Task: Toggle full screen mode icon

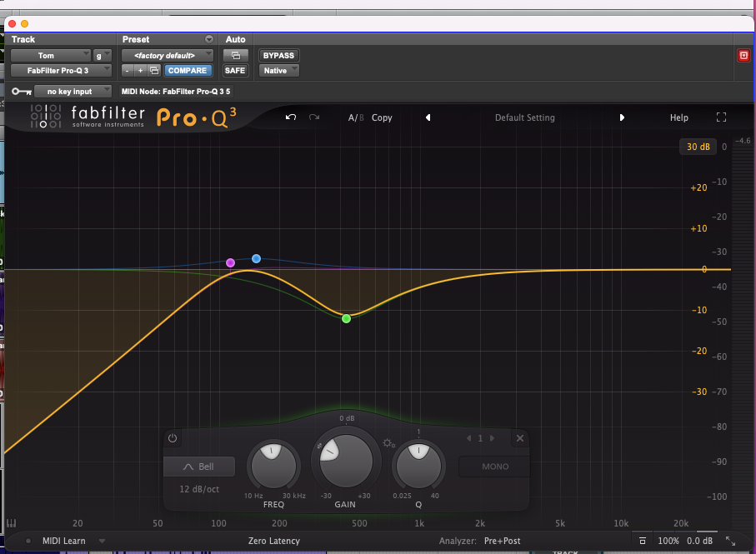Action: coord(721,117)
